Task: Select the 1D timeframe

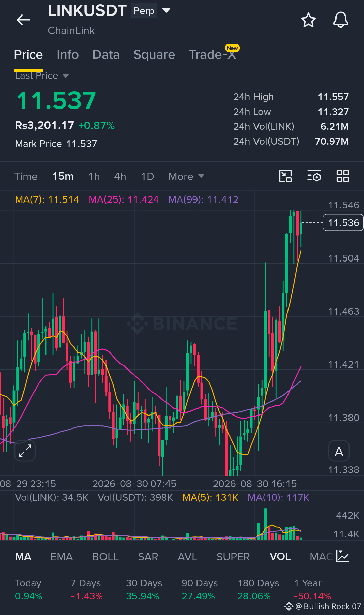Action: click(x=147, y=176)
